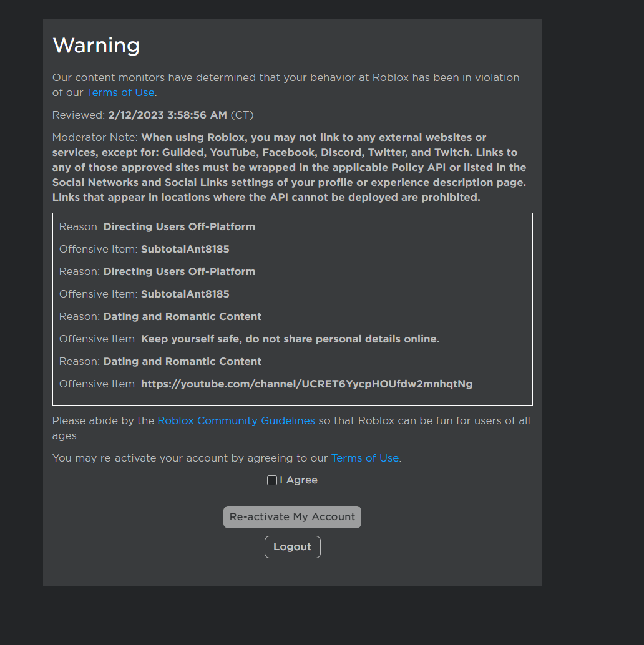This screenshot has width=644, height=645.
Task: Select the reviewed timestamp text
Action: (x=167, y=115)
